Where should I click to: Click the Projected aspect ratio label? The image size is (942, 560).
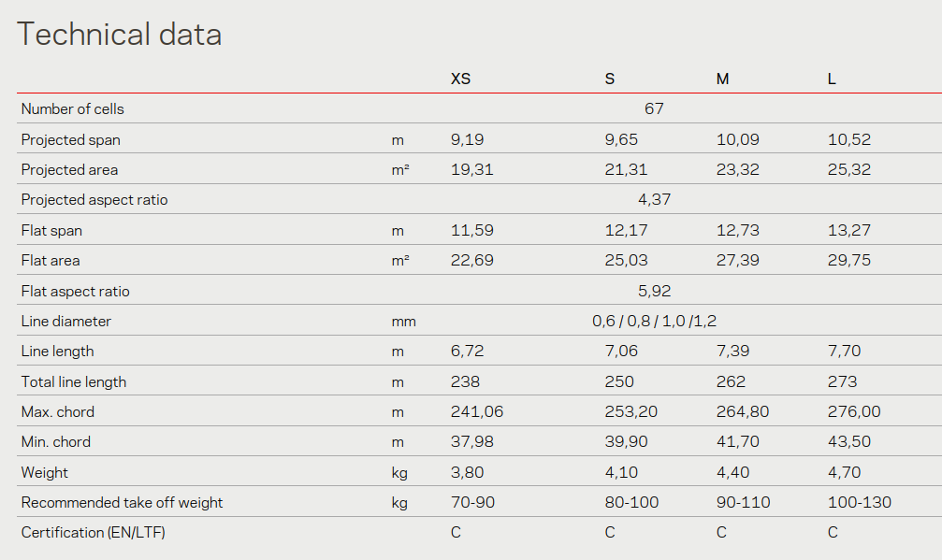[94, 200]
